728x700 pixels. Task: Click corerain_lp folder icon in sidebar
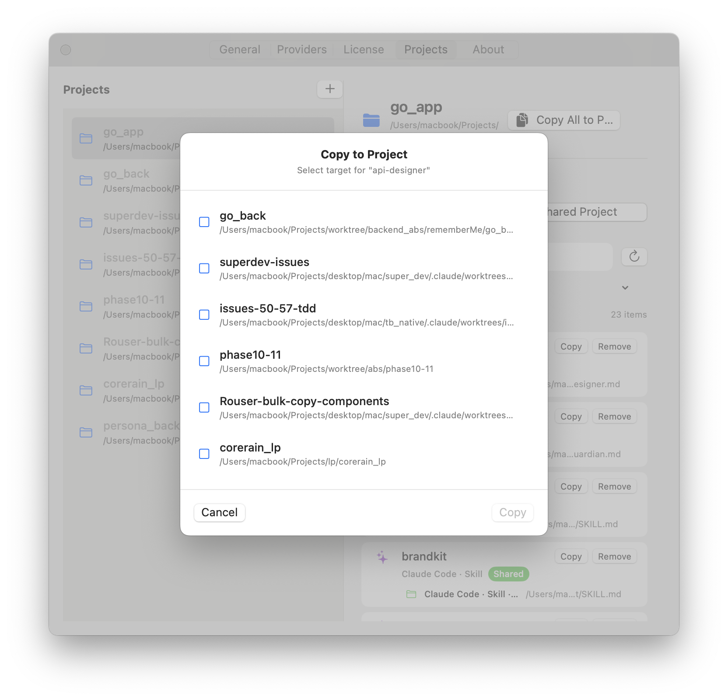click(86, 391)
